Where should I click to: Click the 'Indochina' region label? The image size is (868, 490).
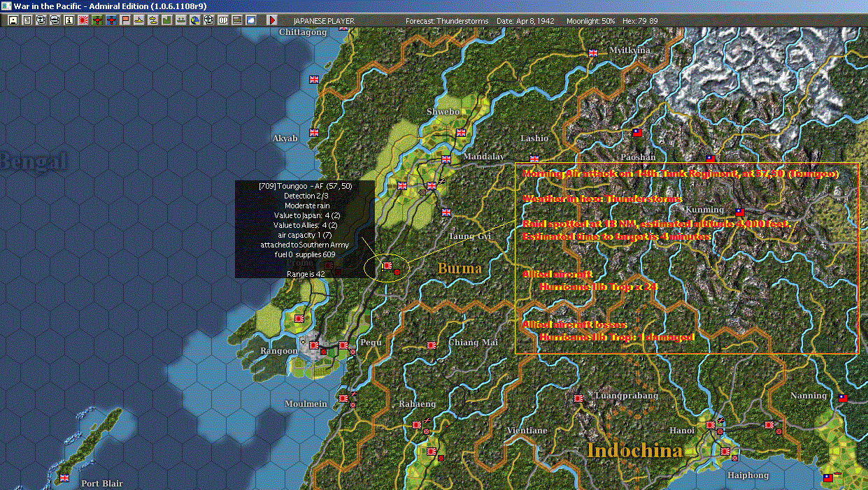click(634, 450)
